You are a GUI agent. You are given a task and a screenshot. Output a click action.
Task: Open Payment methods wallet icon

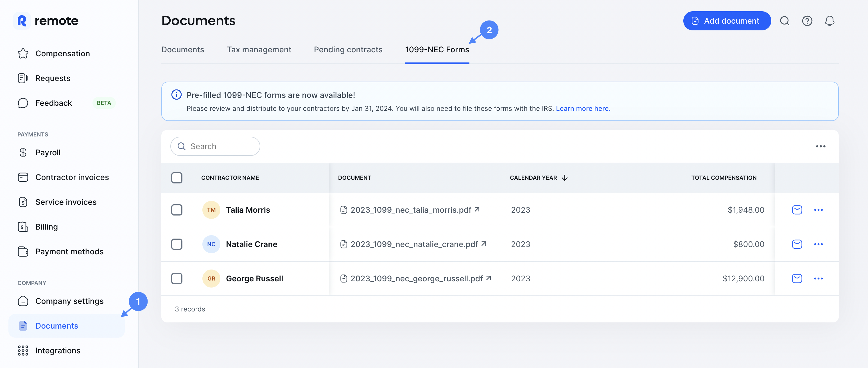[x=23, y=252]
